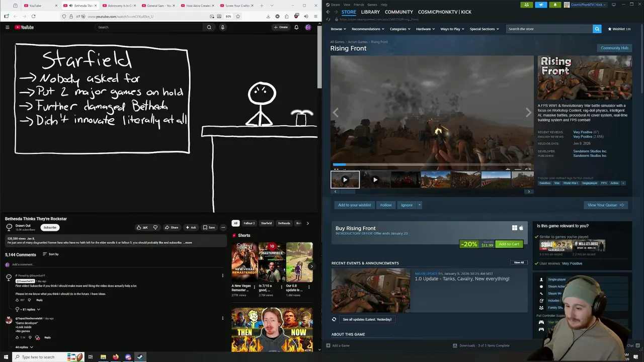Open more actions for the video
The height and width of the screenshot is (362, 644).
223,227
